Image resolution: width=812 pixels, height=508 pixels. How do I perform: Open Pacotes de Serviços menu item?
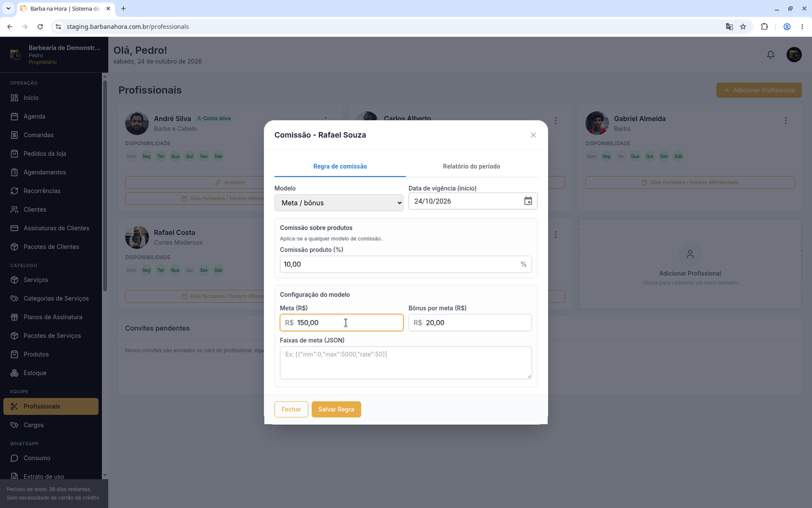click(51, 336)
